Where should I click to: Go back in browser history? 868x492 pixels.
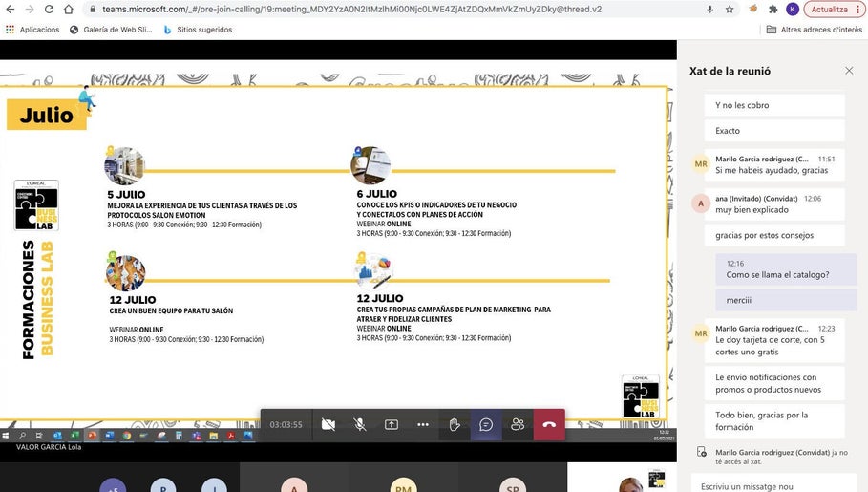[10, 10]
